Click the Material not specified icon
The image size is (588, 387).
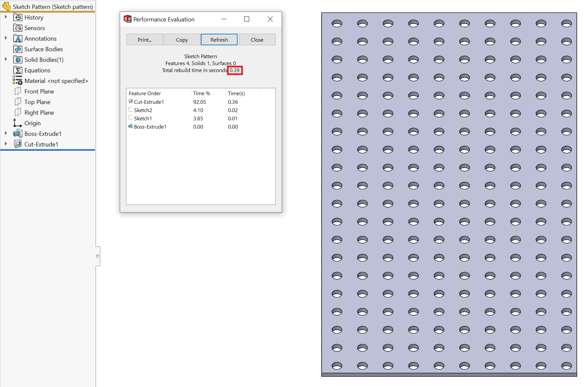18,81
